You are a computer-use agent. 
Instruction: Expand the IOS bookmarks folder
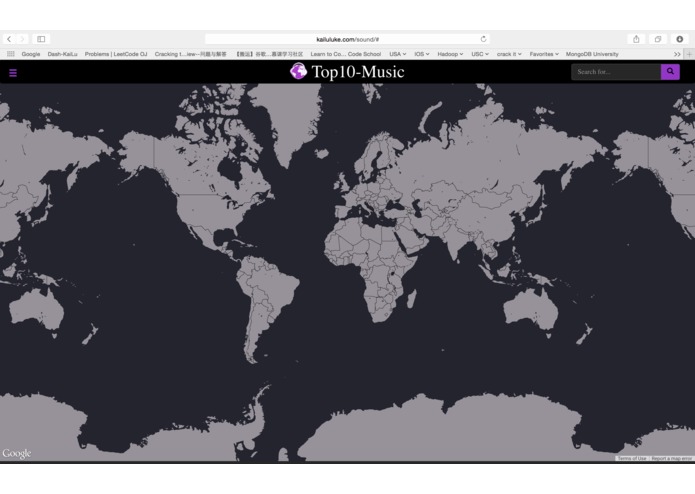(422, 54)
